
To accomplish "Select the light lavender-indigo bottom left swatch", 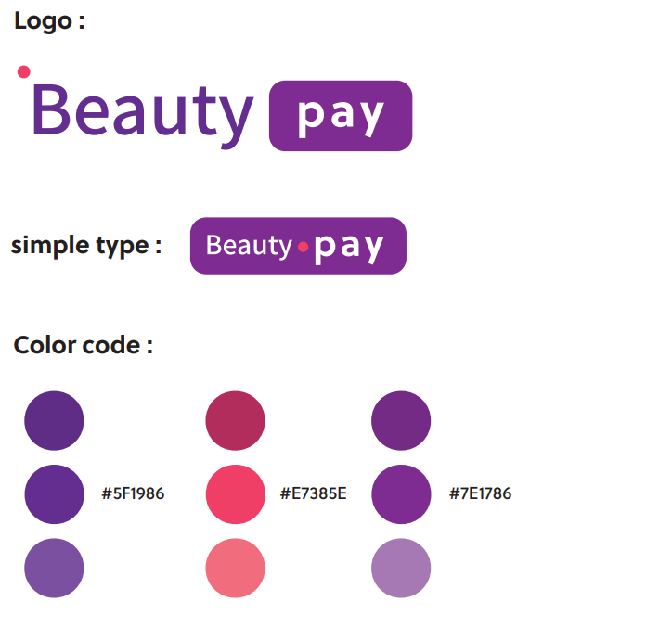I will [54, 568].
